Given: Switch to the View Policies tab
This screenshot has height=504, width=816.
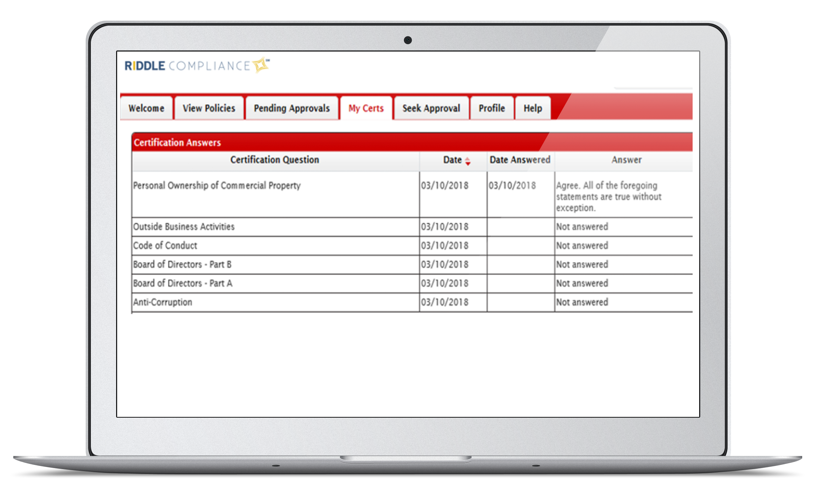Looking at the screenshot, I should 209,108.
